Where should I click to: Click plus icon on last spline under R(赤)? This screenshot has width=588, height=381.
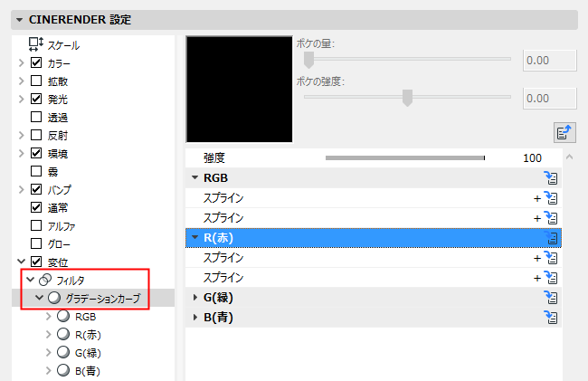[x=537, y=278]
